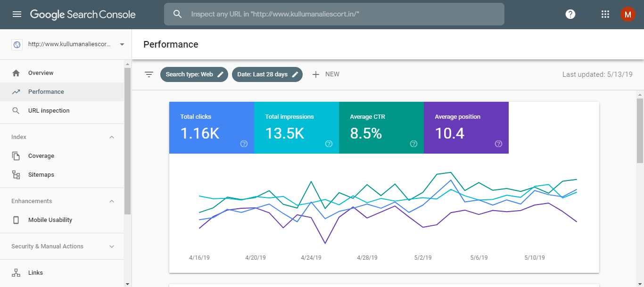Click help icon on Average position card
This screenshot has width=644, height=287.
click(498, 144)
